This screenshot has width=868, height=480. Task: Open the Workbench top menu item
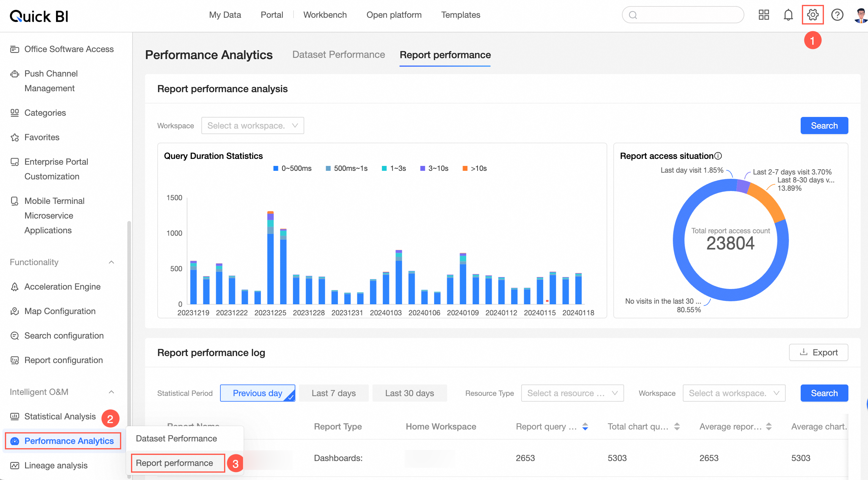click(x=325, y=15)
